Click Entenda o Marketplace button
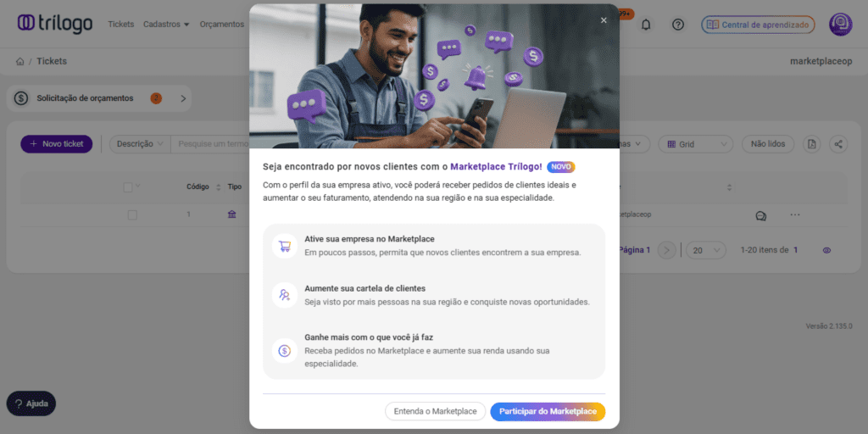 coord(435,412)
